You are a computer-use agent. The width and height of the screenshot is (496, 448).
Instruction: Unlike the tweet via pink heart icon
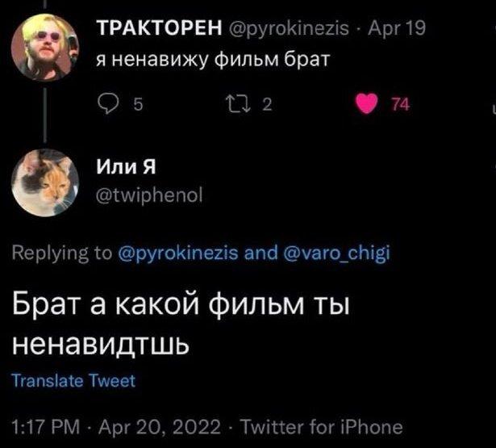click(369, 103)
